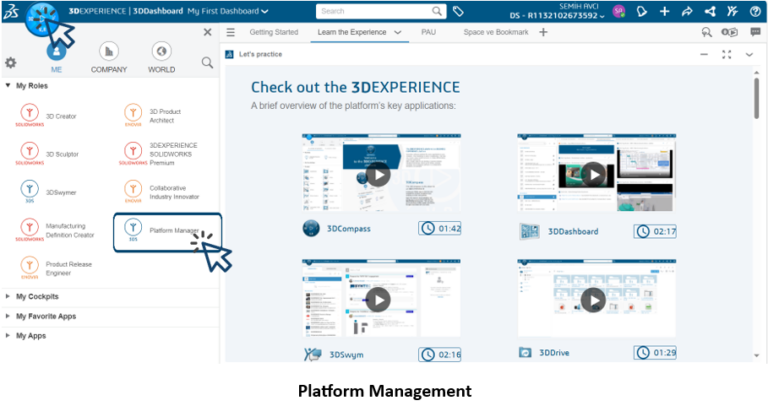Switch to the WORLD view
768x406 pixels.
(160, 57)
